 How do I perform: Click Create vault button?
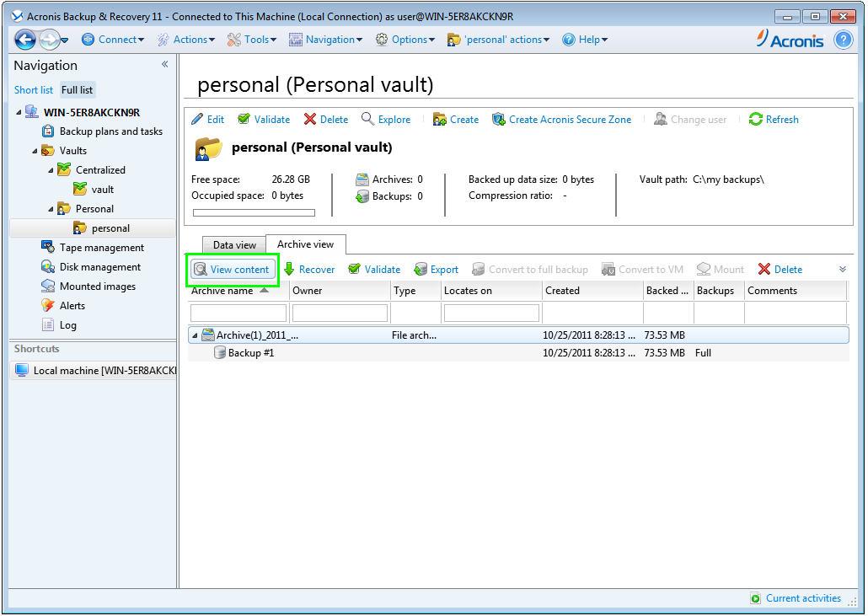[456, 120]
